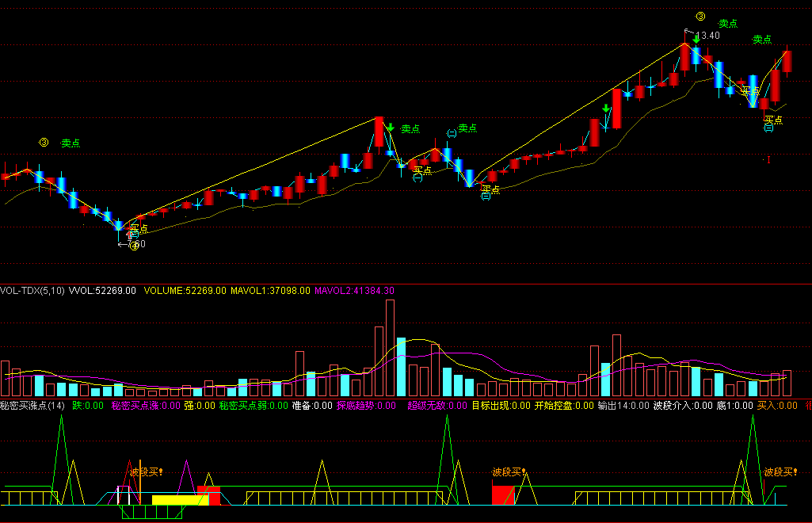Click the yellow circled 4 marker near 7.60 low
This screenshot has height=523, width=812.
coord(134,246)
